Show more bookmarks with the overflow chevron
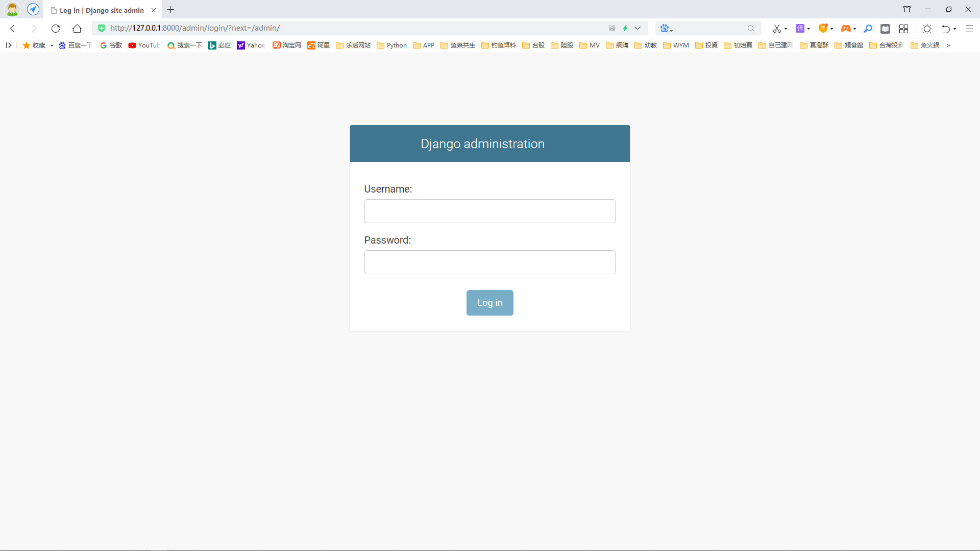Screen dimensions: 980x551 tap(948, 45)
